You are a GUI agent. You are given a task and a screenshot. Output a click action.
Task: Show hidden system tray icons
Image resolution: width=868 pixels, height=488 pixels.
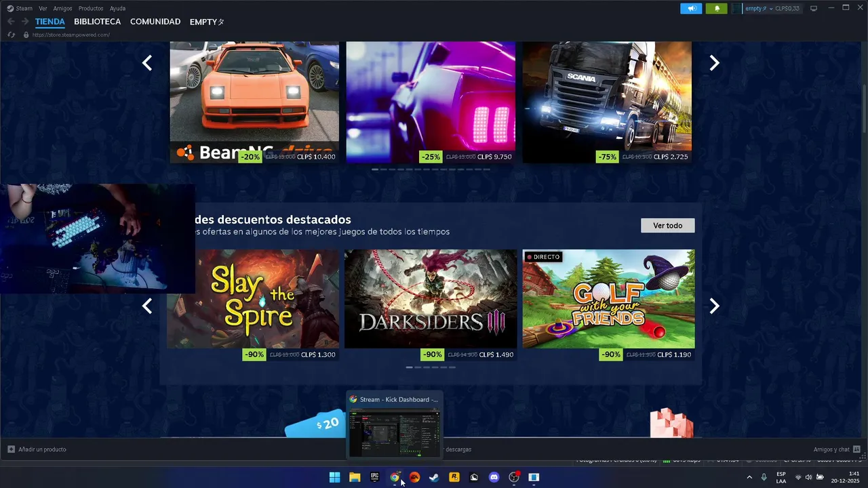pyautogui.click(x=749, y=477)
